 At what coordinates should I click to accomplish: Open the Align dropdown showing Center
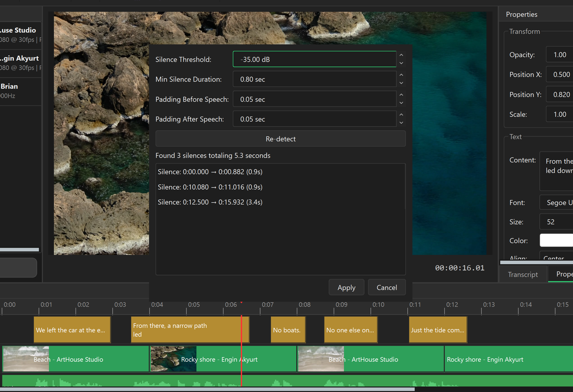click(x=556, y=256)
